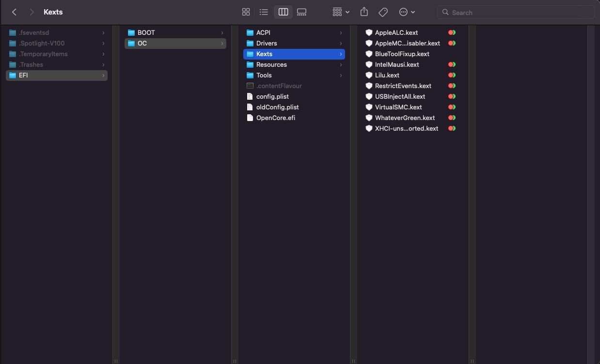Switch to list view
Viewport: 600px width, 364px height.
coord(264,12)
